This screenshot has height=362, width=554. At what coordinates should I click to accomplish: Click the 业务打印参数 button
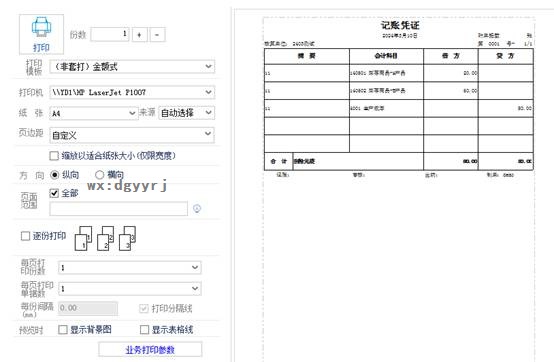coord(150,350)
